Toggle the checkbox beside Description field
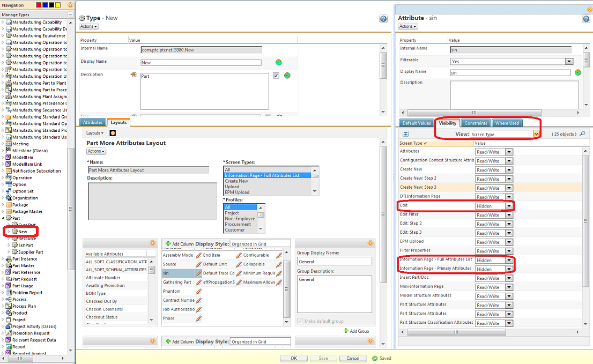The image size is (593, 364). pyautogui.click(x=276, y=76)
